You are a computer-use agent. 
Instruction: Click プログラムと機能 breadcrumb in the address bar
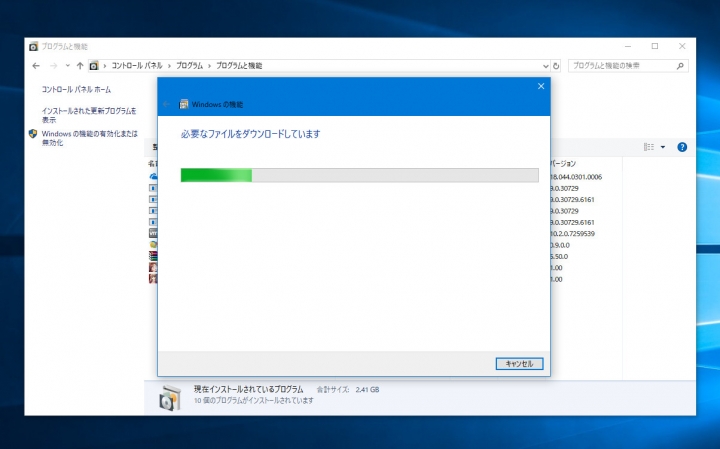tap(239, 66)
